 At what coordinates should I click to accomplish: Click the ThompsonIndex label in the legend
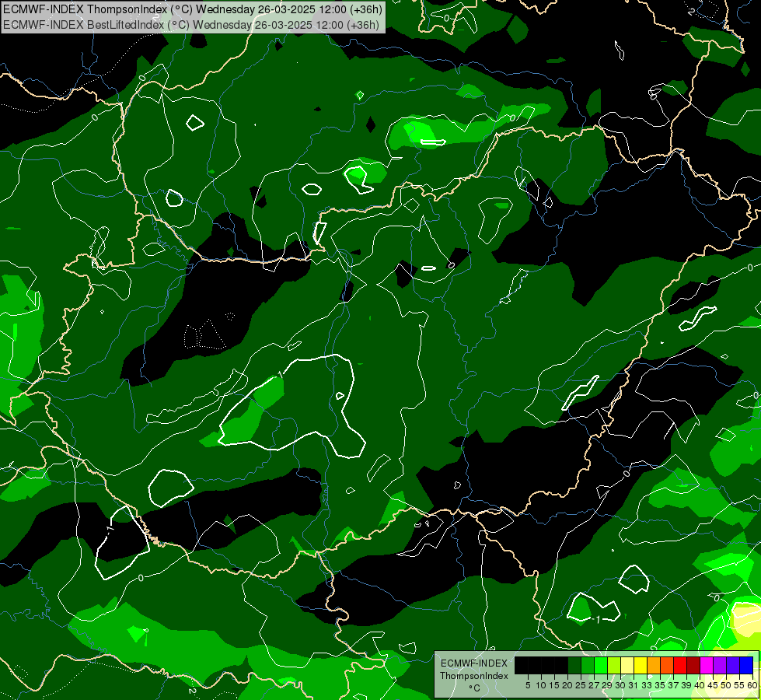[x=474, y=676]
